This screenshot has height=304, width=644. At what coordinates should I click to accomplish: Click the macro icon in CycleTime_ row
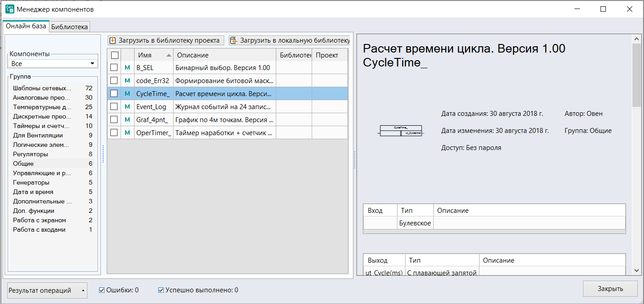click(127, 94)
